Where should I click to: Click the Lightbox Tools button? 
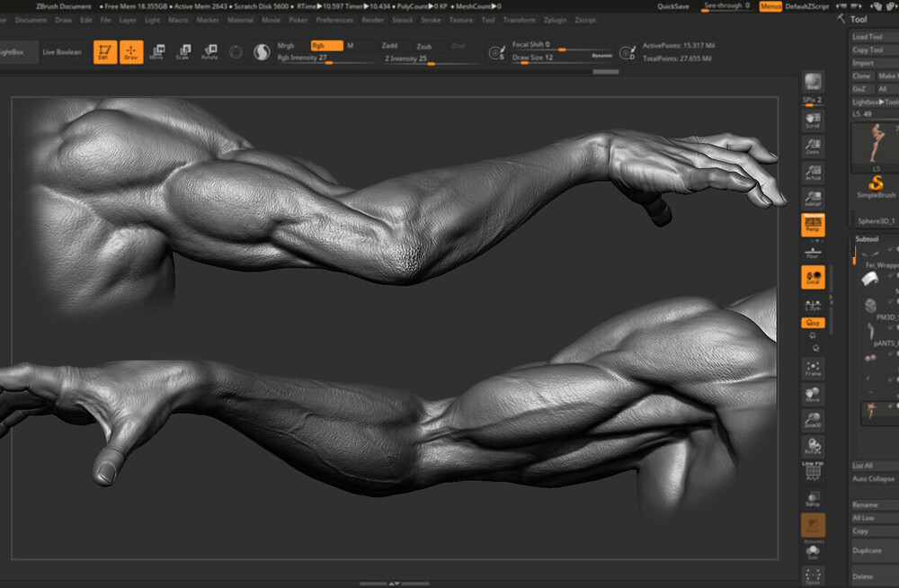[875, 102]
